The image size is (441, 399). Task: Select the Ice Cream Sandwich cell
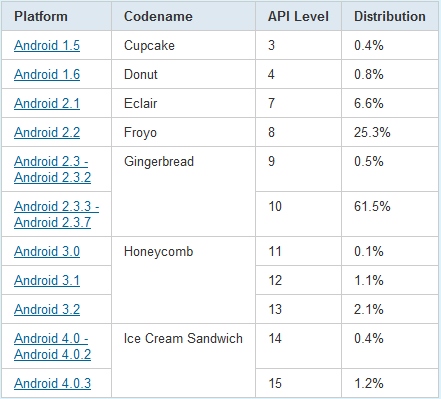pyautogui.click(x=184, y=360)
